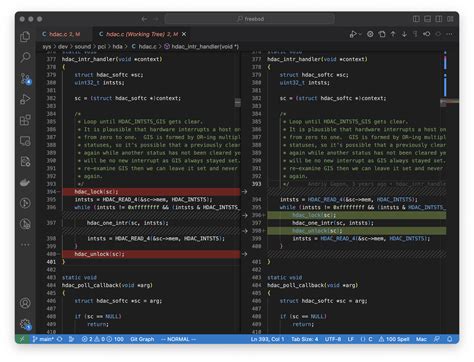Change LF end of line sequence

pyautogui.click(x=351, y=339)
